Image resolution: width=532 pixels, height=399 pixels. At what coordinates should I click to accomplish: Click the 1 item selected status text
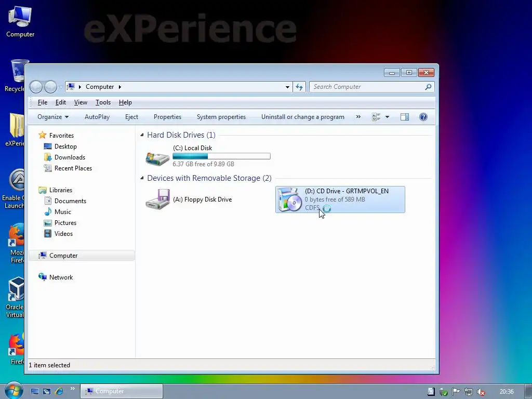pyautogui.click(x=49, y=365)
